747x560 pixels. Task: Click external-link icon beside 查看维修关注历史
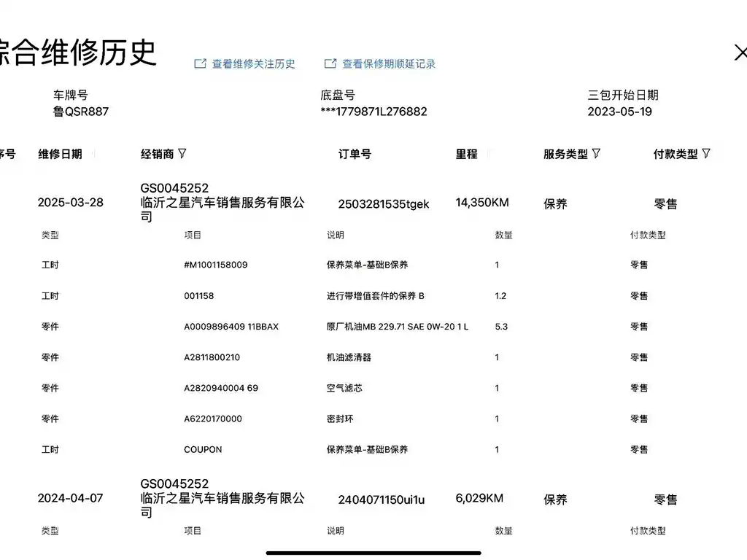point(200,64)
